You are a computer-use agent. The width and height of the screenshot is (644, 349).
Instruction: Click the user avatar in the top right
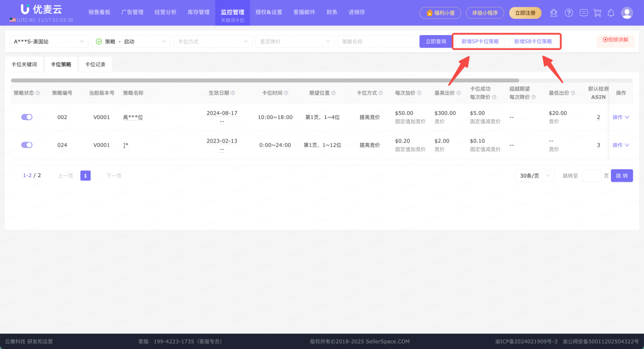pyautogui.click(x=626, y=13)
